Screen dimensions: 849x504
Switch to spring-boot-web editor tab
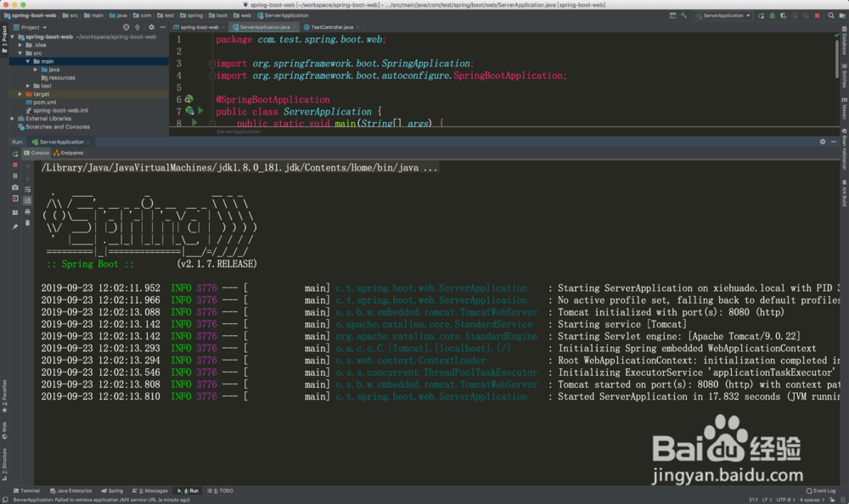coord(197,27)
